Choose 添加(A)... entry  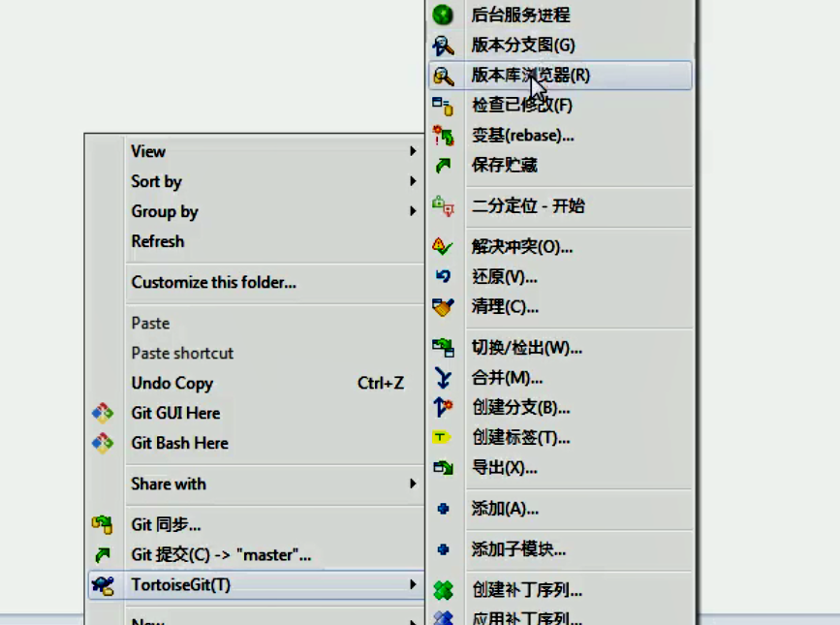click(560, 509)
